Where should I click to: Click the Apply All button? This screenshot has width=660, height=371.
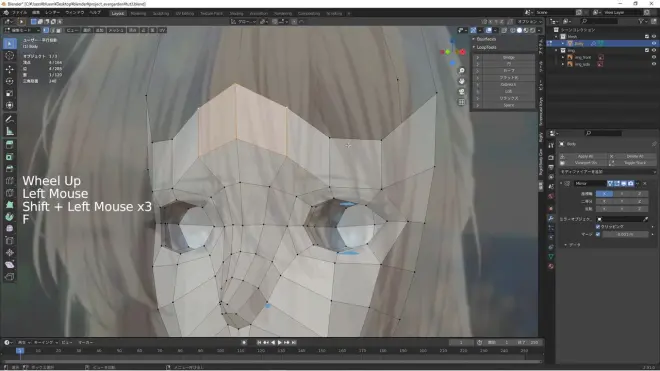coord(585,156)
